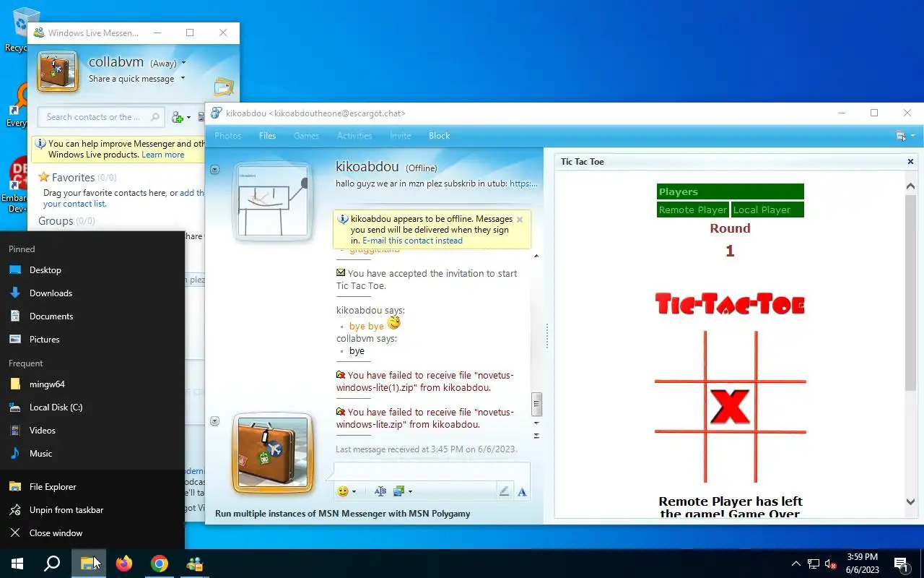Open the Activities menu
Viewport: 924px width, 578px height.
click(354, 136)
